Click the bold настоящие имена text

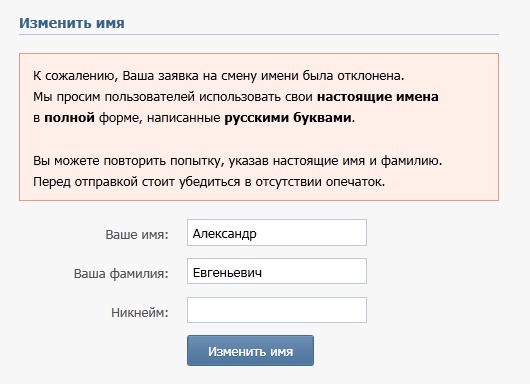[378, 97]
